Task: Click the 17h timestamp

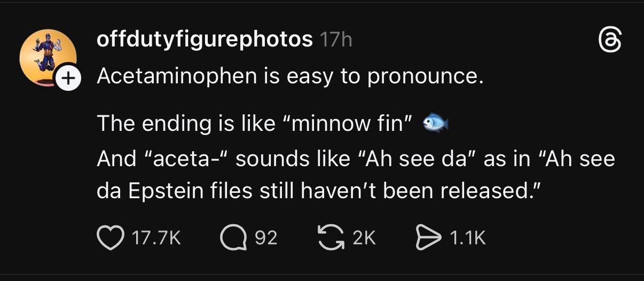Action: [x=335, y=40]
